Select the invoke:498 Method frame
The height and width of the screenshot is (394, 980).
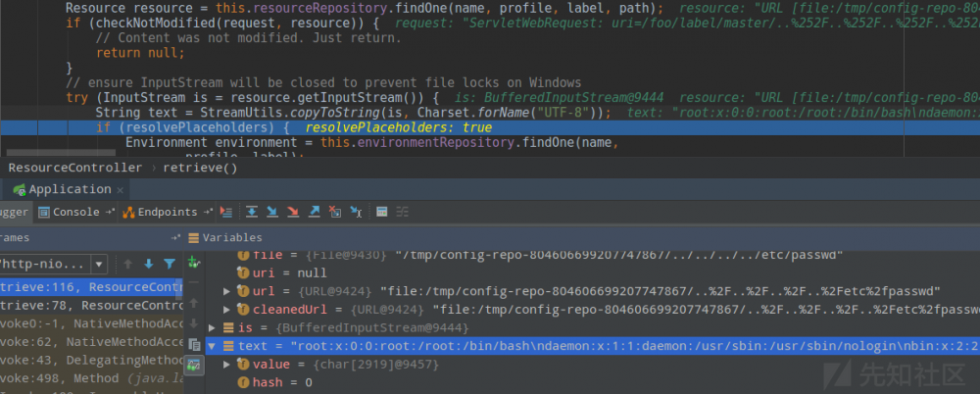pos(91,378)
